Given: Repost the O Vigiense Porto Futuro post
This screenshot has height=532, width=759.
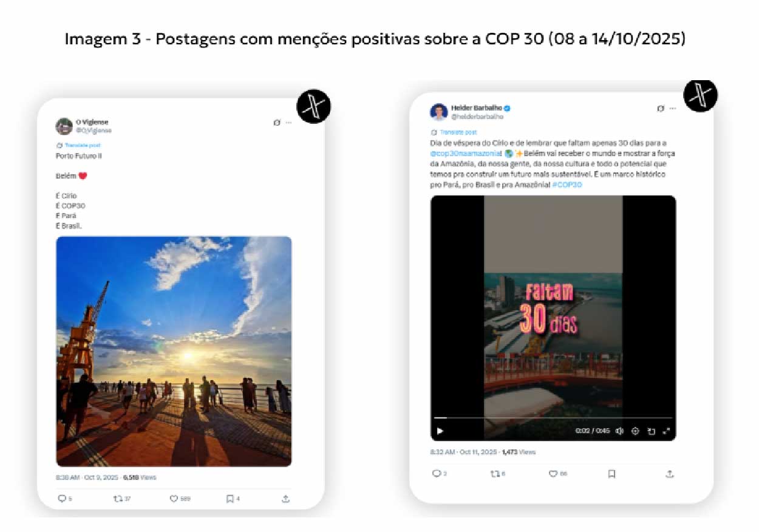Looking at the screenshot, I should coord(118,499).
